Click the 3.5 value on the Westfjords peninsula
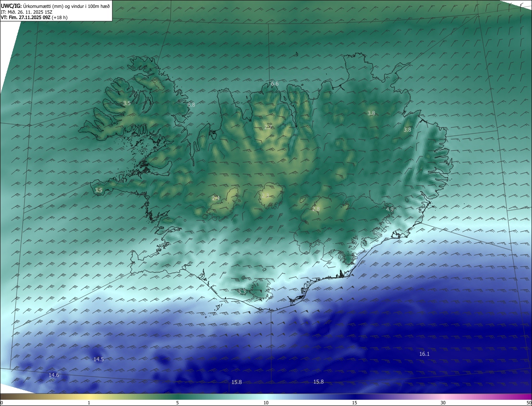532x406 pixels. click(x=127, y=103)
